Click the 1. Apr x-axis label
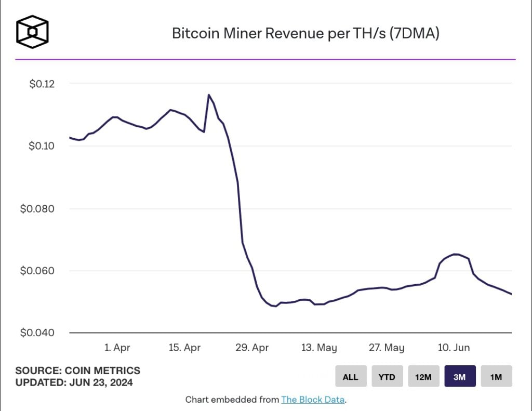This screenshot has width=532, height=411. click(x=117, y=348)
